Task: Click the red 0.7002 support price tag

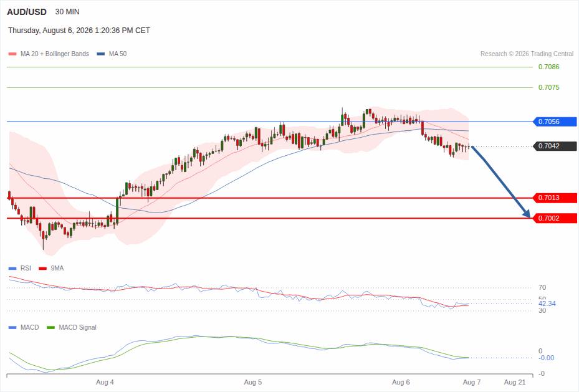Action: pyautogui.click(x=555, y=218)
